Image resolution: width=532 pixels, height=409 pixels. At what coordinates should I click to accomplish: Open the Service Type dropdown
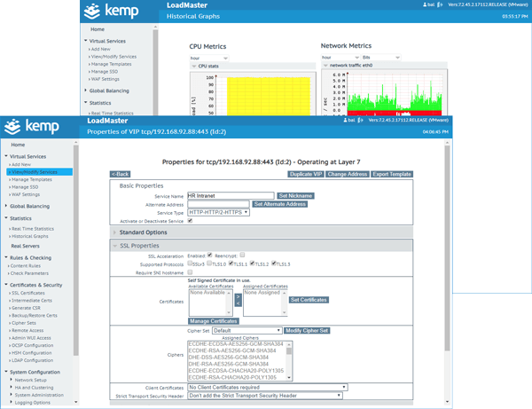coord(218,212)
